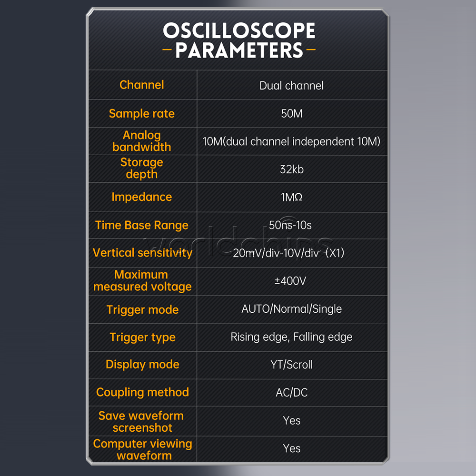Click the Trigger mode label

click(142, 310)
